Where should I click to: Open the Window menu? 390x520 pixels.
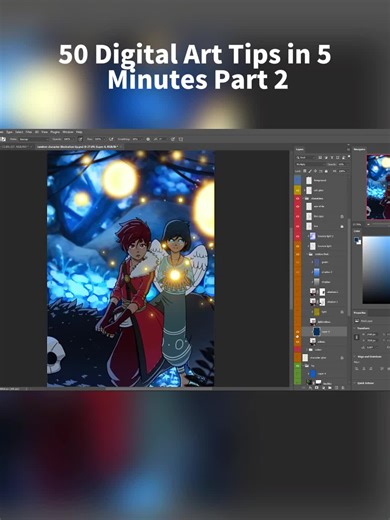(x=68, y=132)
